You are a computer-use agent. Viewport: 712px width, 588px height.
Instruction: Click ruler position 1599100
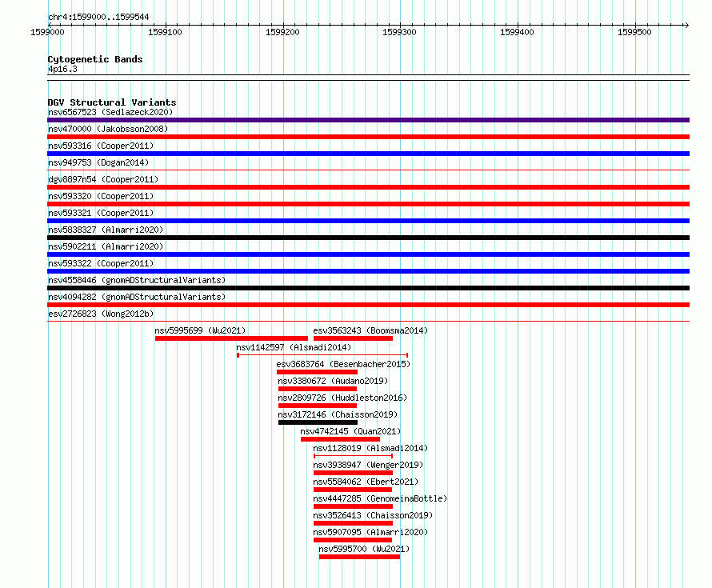[x=165, y=32]
